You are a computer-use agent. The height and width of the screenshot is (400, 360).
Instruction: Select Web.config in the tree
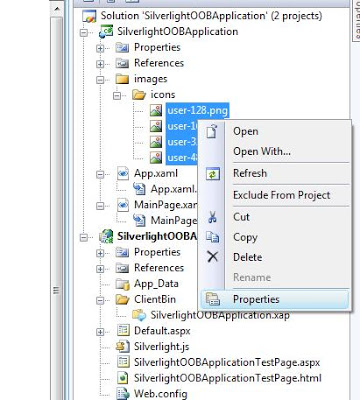pos(160,394)
